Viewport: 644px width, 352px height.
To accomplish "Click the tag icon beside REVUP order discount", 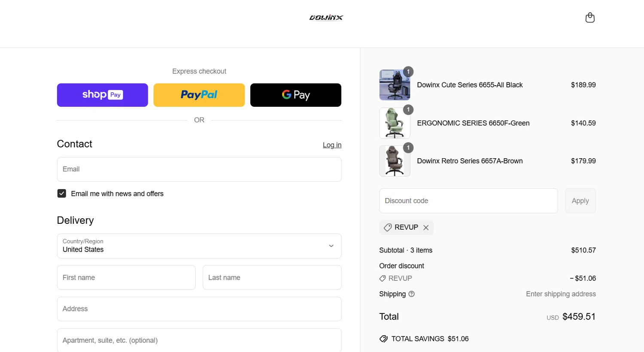I will click(x=383, y=279).
